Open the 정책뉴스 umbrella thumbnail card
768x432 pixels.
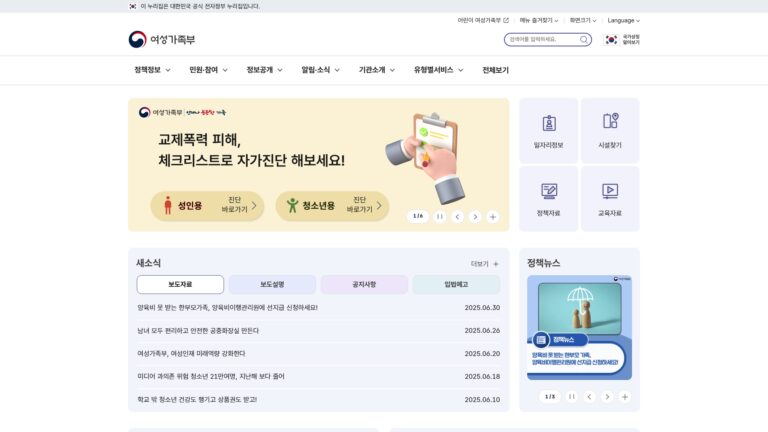click(579, 328)
